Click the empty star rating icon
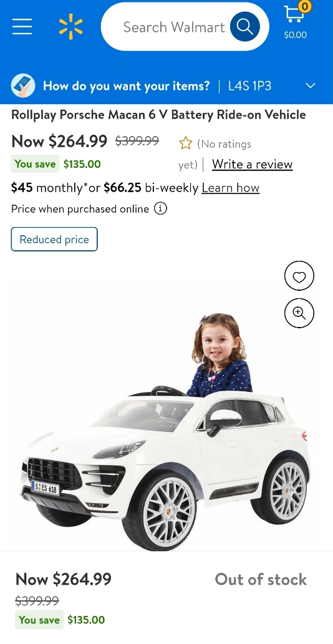 186,144
